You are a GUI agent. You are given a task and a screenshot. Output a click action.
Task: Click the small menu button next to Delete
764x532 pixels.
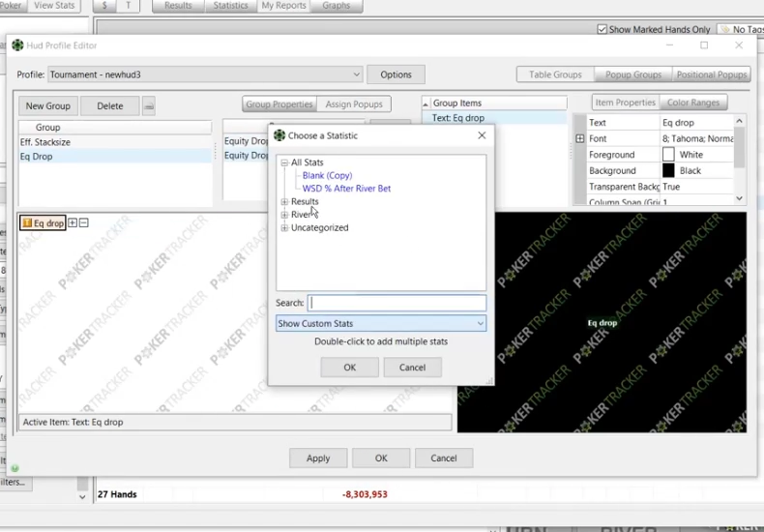[x=149, y=105]
